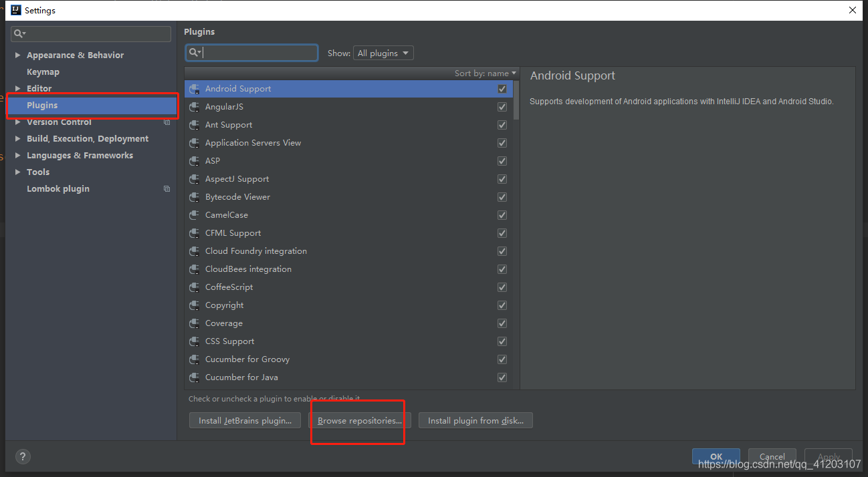Confirm settings with the OK button
Screen dimensions: 868x477
click(716, 457)
